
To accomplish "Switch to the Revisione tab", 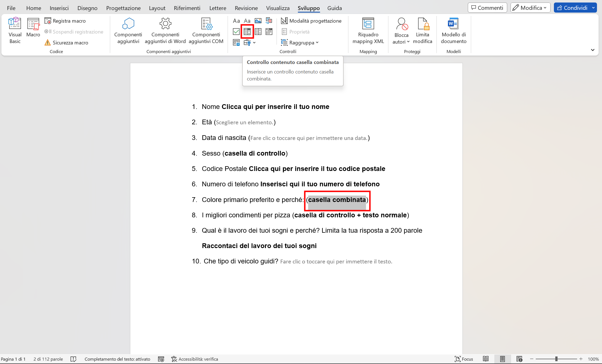I will point(246,8).
